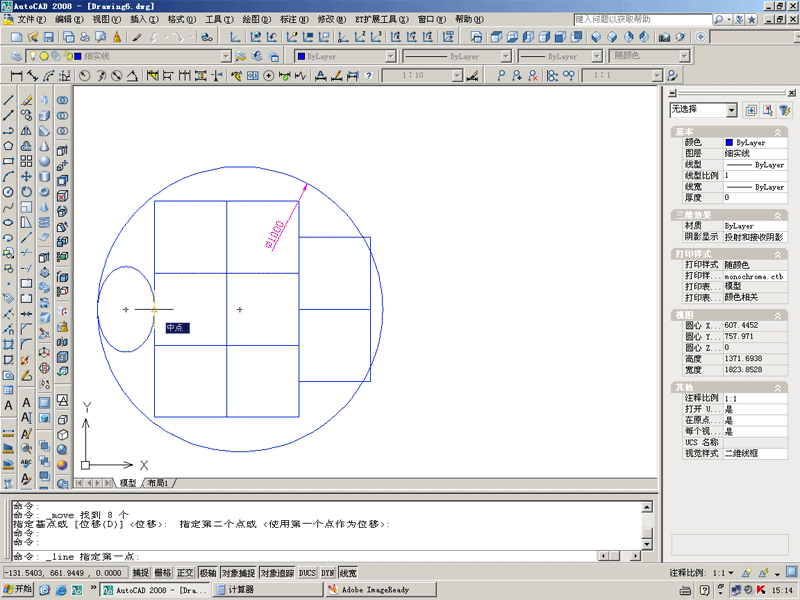Click the New drawing icon
800x600 pixels.
pyautogui.click(x=17, y=37)
